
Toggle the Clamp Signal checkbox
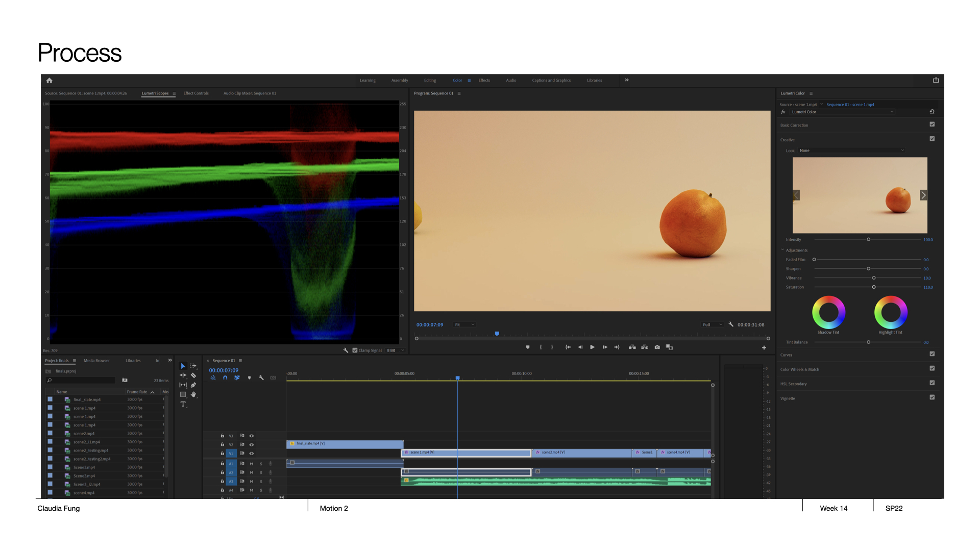355,350
